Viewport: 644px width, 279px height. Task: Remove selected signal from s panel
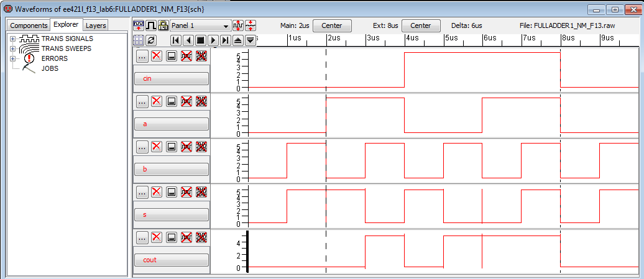click(186, 191)
